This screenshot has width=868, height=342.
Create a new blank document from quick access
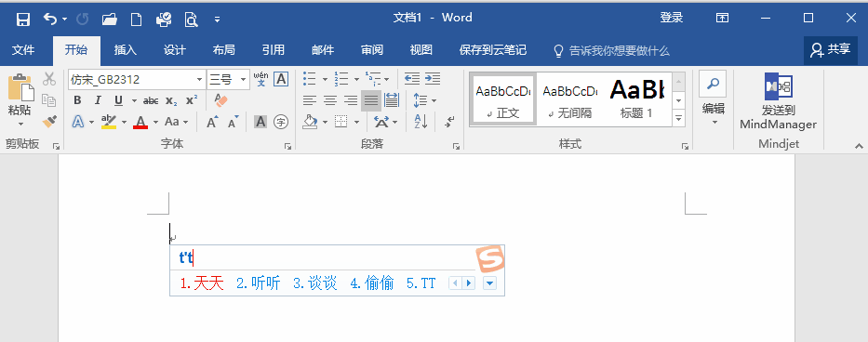(x=136, y=20)
